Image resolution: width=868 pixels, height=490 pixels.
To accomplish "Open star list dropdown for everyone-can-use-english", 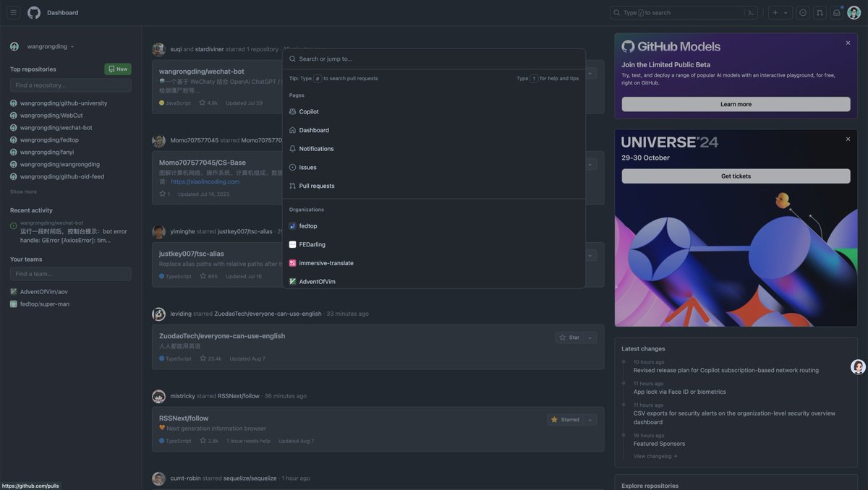I will [591, 338].
